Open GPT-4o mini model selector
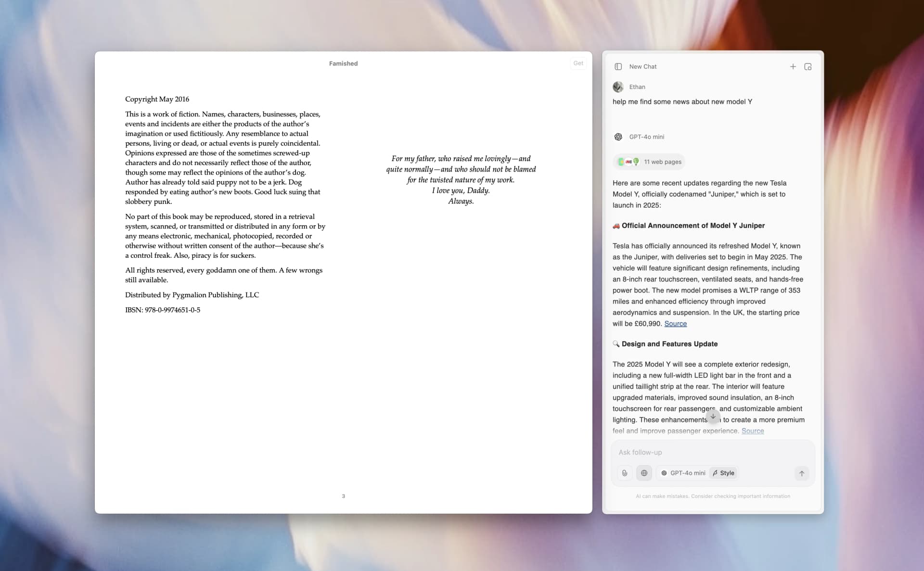This screenshot has width=924, height=571. [683, 473]
